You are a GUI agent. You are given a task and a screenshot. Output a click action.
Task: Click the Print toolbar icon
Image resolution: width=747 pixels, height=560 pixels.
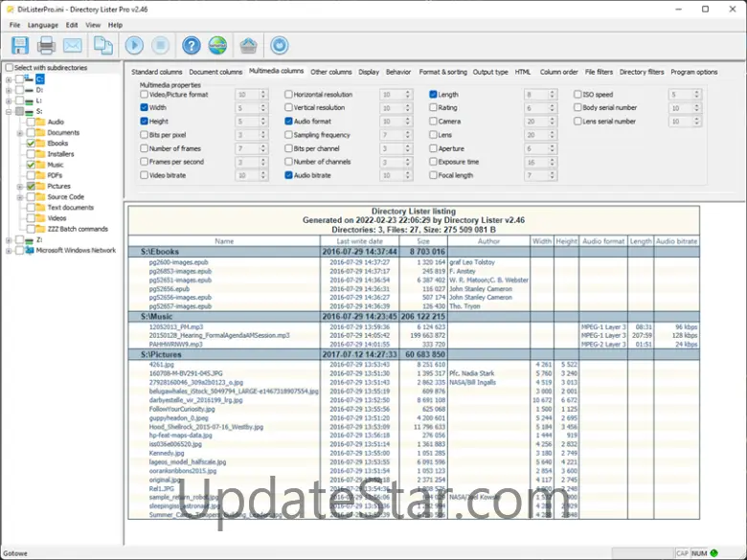point(46,46)
